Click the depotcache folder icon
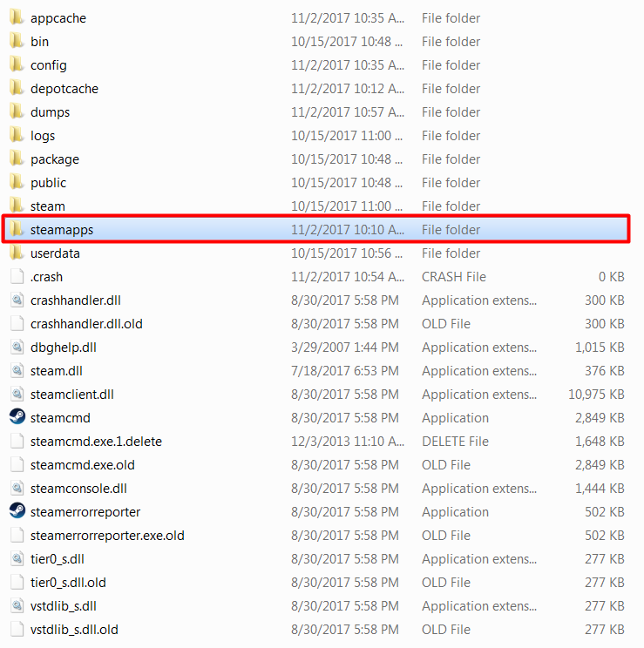Image resolution: width=644 pixels, height=648 pixels. (17, 88)
